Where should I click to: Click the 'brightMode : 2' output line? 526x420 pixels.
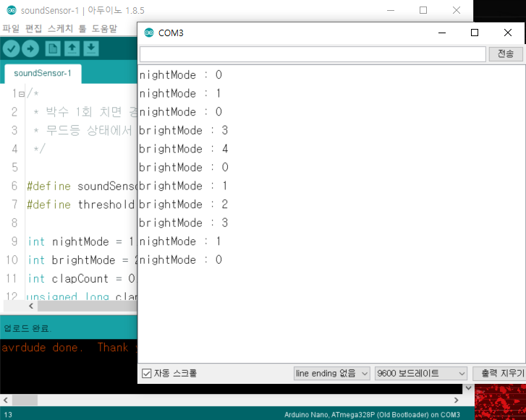click(184, 204)
